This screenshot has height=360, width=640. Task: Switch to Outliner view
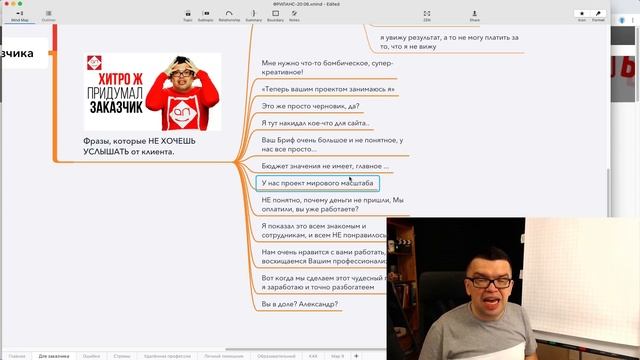[x=49, y=16]
